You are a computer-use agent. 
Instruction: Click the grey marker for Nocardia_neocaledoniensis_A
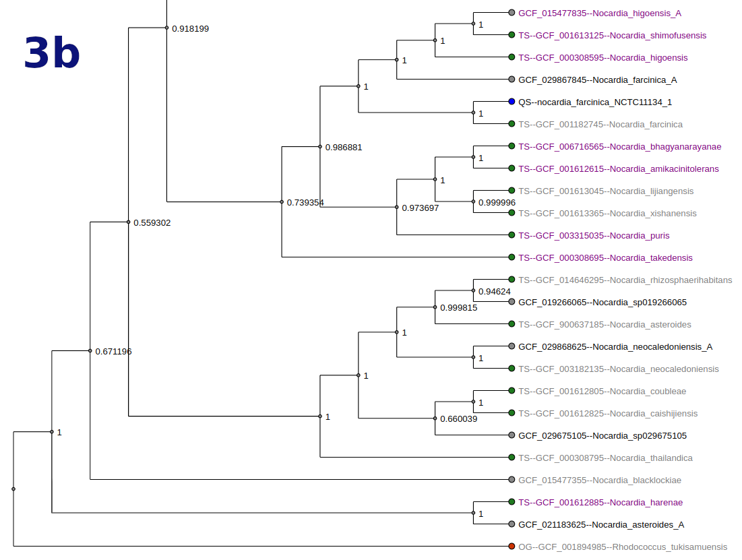tap(512, 346)
